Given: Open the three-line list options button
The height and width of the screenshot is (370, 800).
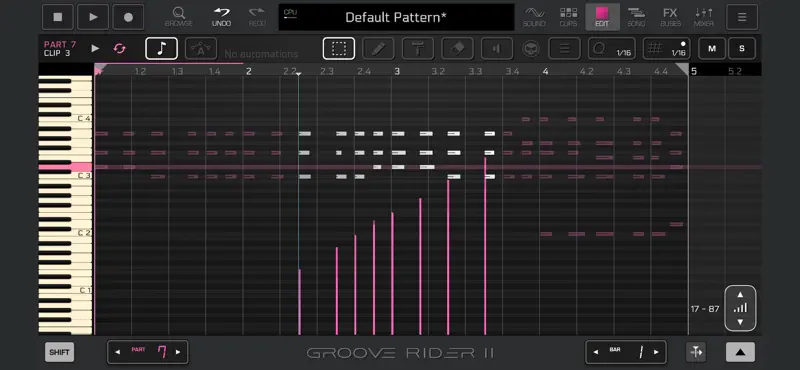Looking at the screenshot, I should [564, 48].
